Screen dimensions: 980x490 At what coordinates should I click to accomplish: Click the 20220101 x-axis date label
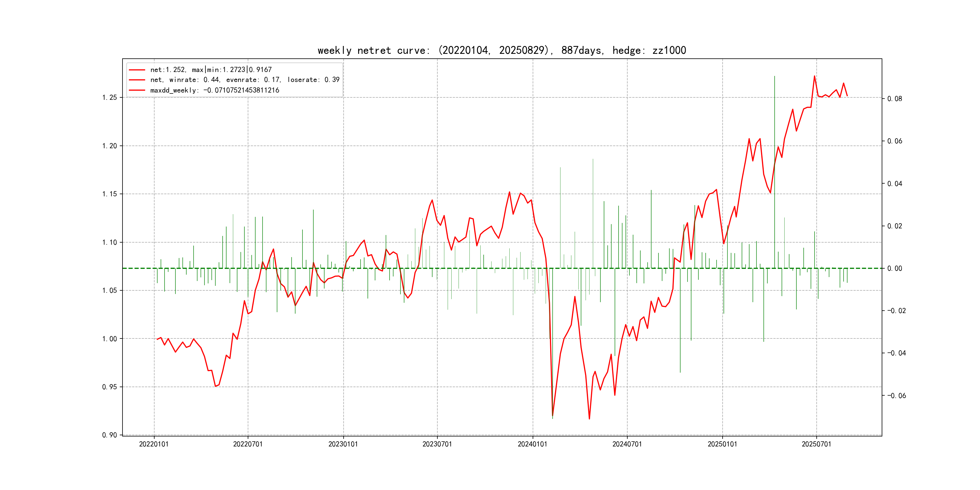click(154, 444)
